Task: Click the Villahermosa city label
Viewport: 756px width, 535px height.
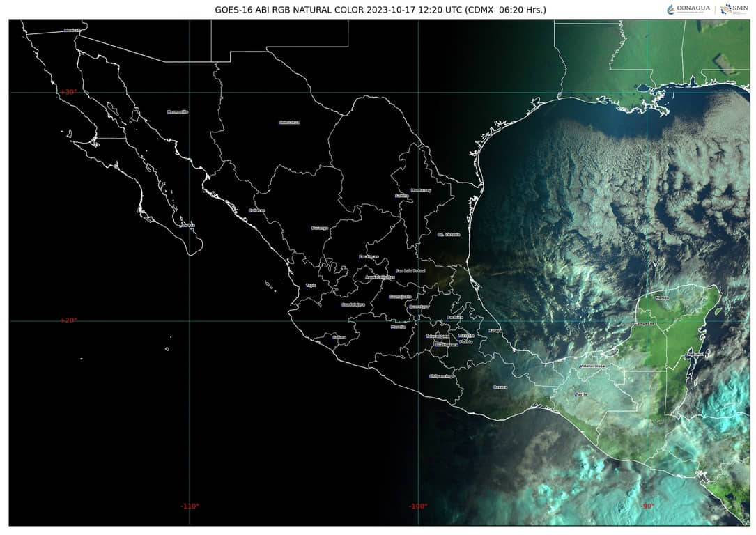Action: tap(592, 366)
